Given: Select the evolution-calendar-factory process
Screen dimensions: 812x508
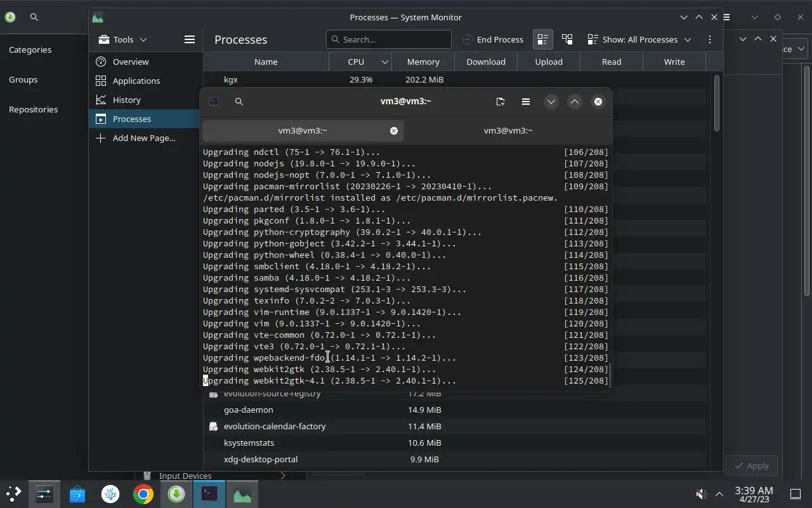Looking at the screenshot, I should [x=454, y=426].
